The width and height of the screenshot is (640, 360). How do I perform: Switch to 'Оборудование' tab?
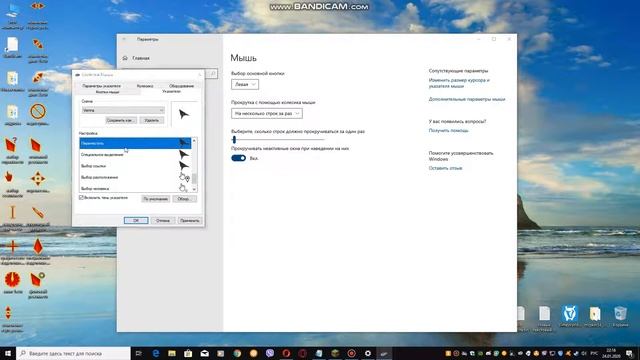pyautogui.click(x=181, y=86)
